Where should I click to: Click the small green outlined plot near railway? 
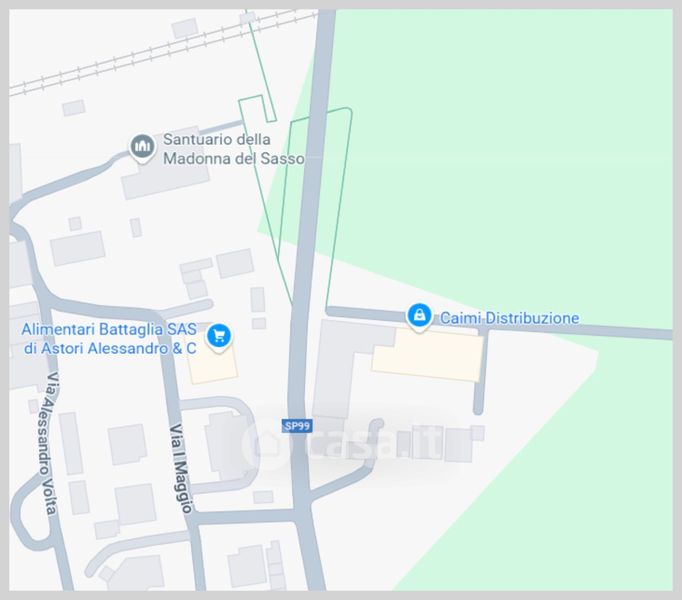(257, 108)
